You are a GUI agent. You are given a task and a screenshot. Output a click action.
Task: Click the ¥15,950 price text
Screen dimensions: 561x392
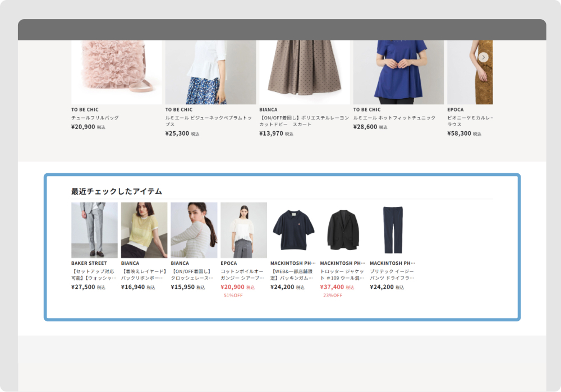pyautogui.click(x=183, y=287)
